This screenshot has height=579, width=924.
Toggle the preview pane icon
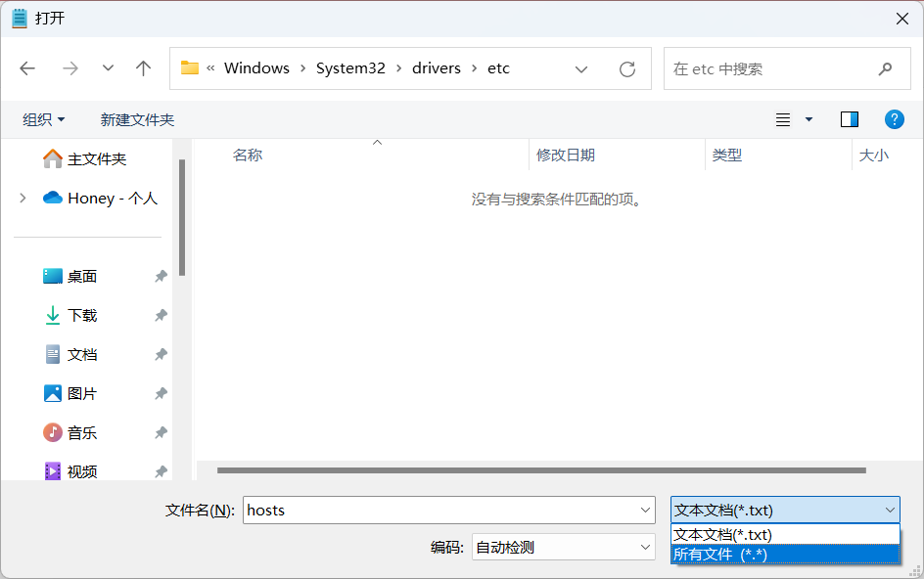pyautogui.click(x=849, y=119)
